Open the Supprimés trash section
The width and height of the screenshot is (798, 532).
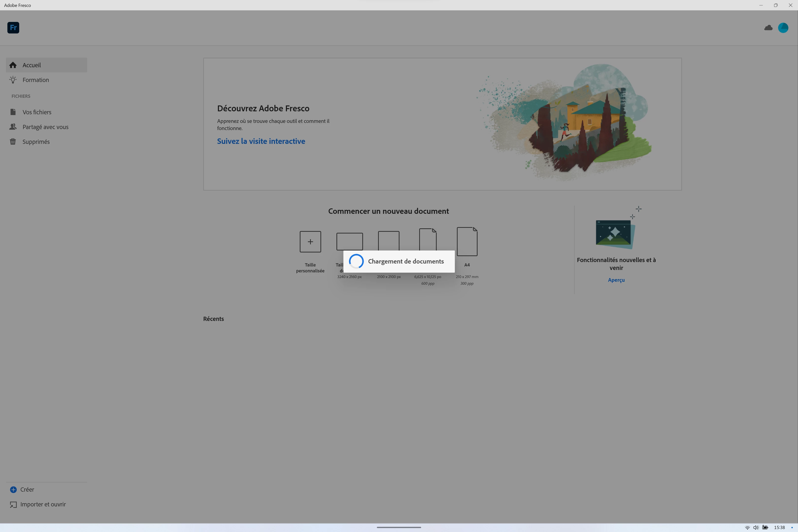[x=36, y=142]
